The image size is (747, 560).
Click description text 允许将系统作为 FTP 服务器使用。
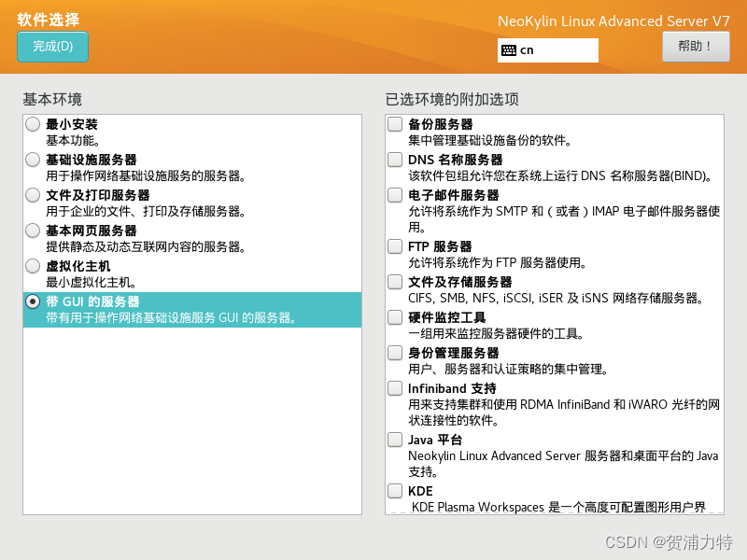(x=498, y=263)
